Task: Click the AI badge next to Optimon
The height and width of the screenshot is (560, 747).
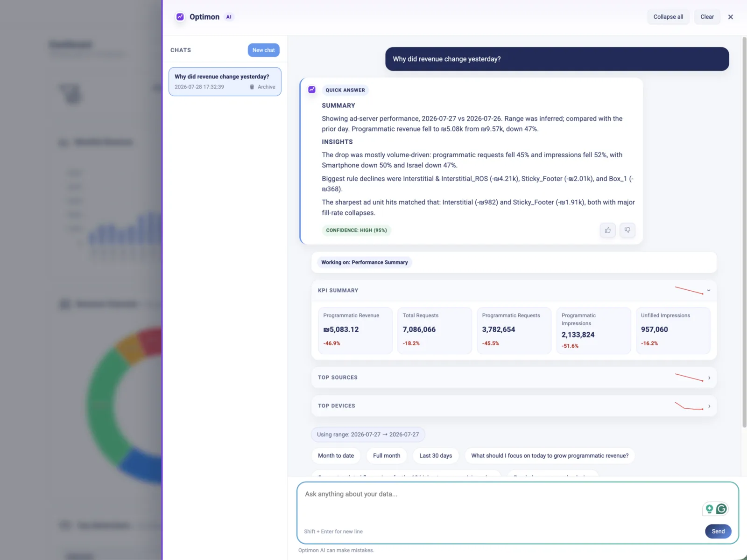Action: click(229, 17)
